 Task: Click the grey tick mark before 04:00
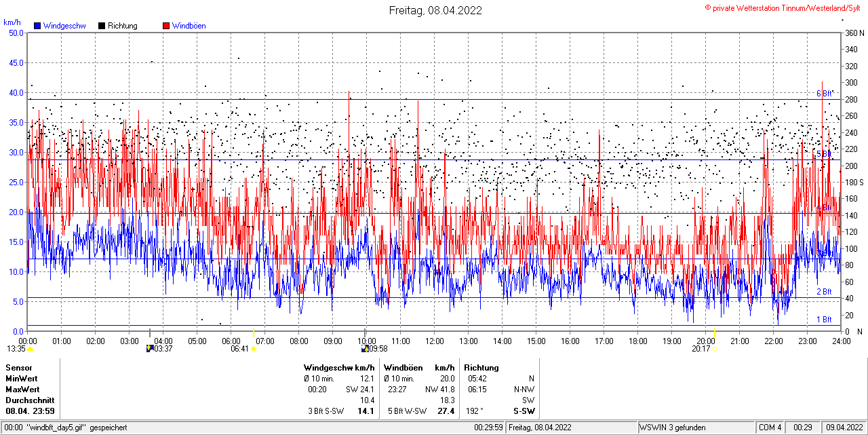click(150, 333)
